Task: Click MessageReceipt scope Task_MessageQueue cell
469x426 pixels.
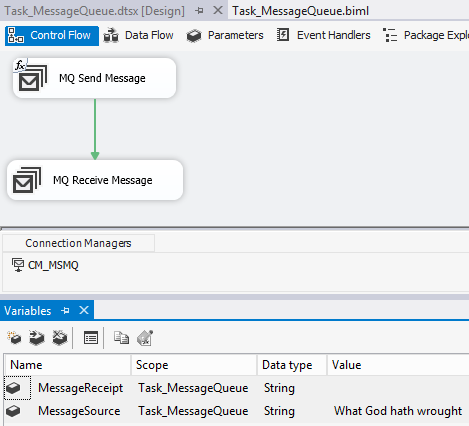Action: pos(193,388)
